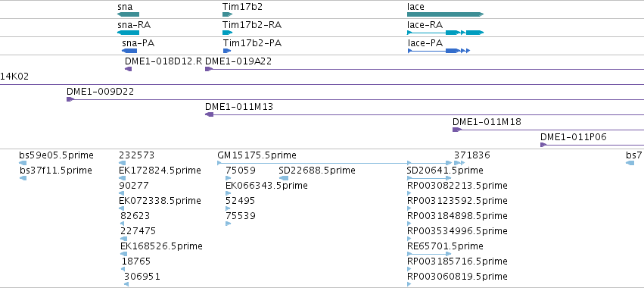Screen dimensions: 644x288
Task: Click the bs59e05.5prime EST arrow
Action: pyautogui.click(x=23, y=163)
